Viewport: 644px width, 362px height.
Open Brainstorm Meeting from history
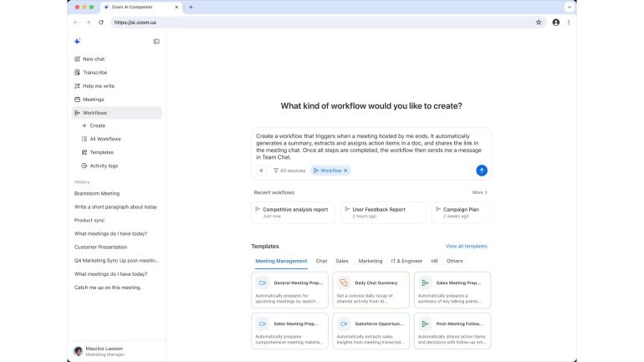click(x=97, y=193)
